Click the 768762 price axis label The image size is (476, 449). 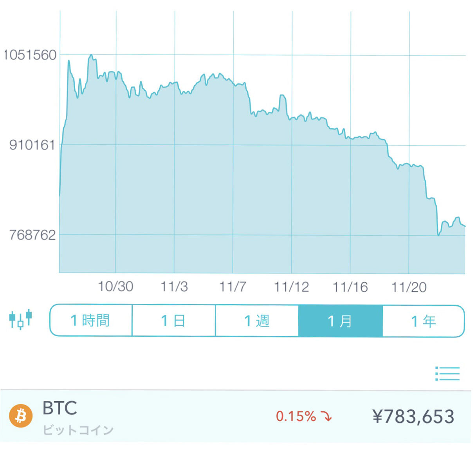pos(32,235)
